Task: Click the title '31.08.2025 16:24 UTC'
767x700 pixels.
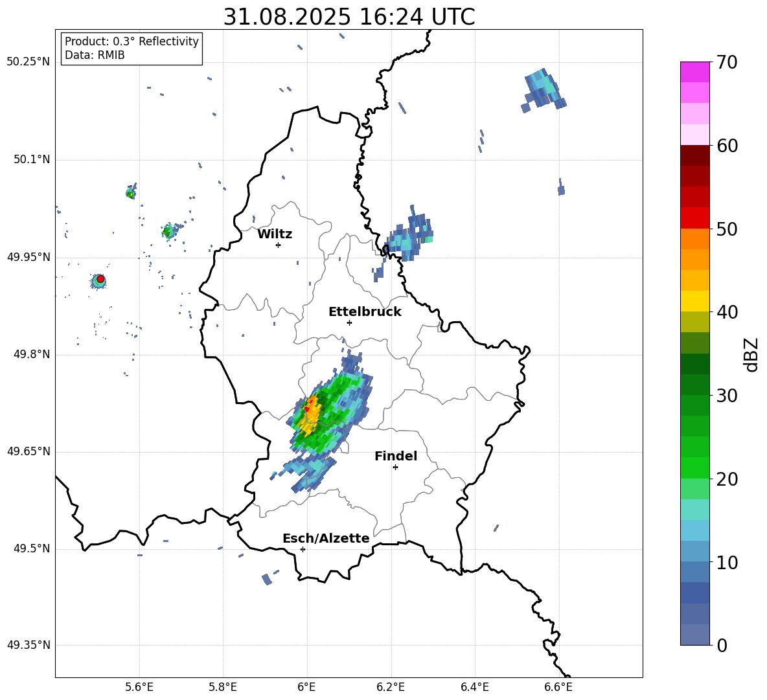Action: [349, 17]
